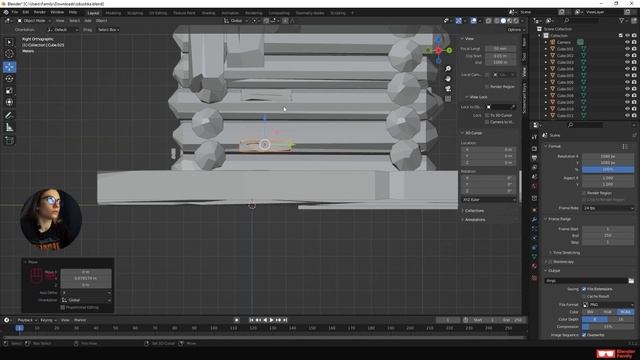Disable Cube.003 in renders camera icon
Screen dimensions: 640x360
pyautogui.click(x=634, y=62)
